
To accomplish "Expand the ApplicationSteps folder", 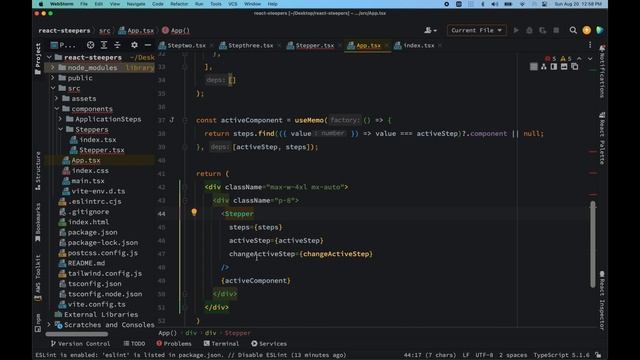I will click(60, 119).
